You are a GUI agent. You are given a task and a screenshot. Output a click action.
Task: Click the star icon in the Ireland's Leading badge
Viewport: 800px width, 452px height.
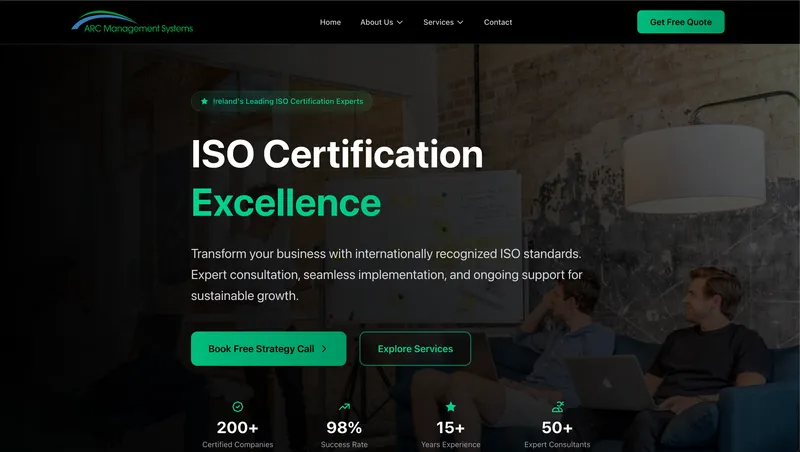tap(205, 101)
